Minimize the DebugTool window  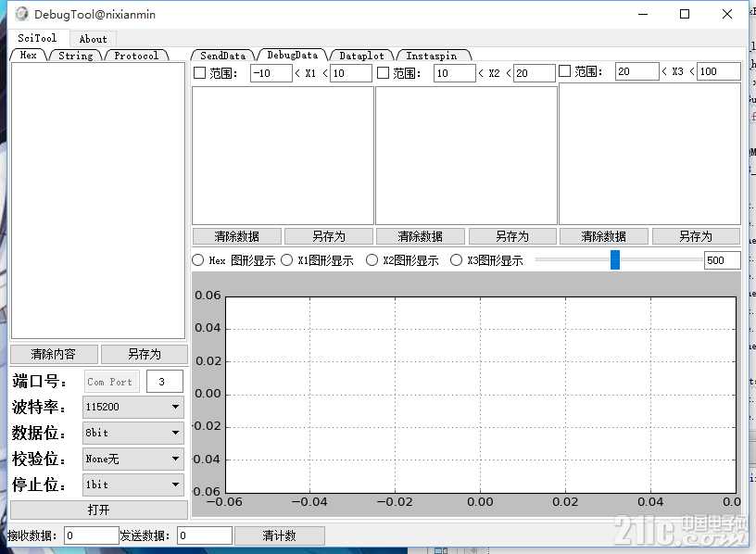(643, 14)
